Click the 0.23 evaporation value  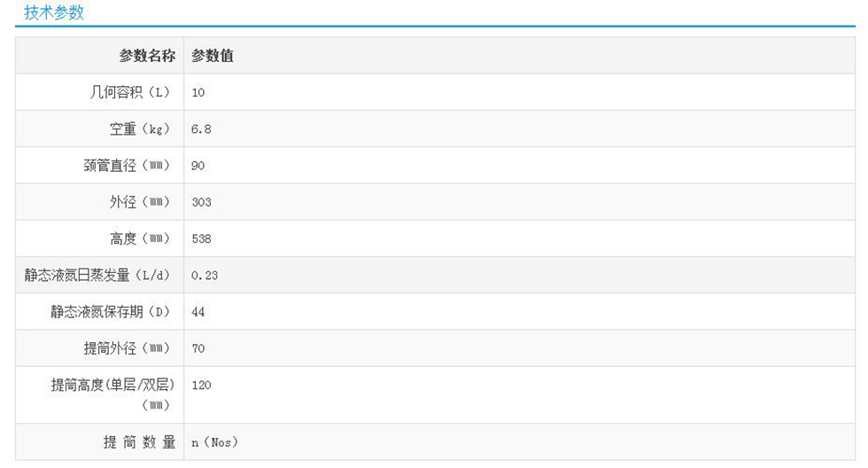(x=205, y=276)
